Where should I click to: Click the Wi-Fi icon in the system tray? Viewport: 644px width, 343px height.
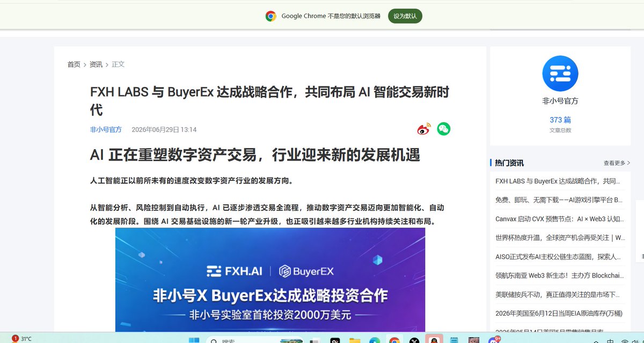point(626,341)
